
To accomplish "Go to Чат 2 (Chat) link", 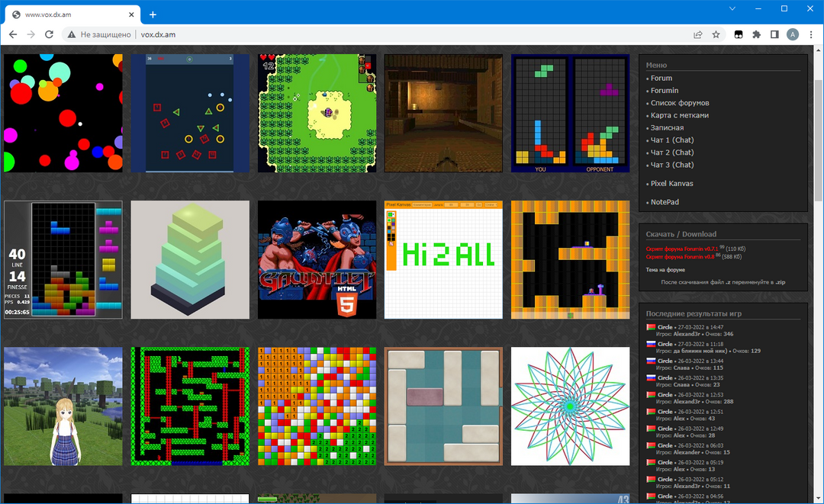I will click(x=671, y=152).
